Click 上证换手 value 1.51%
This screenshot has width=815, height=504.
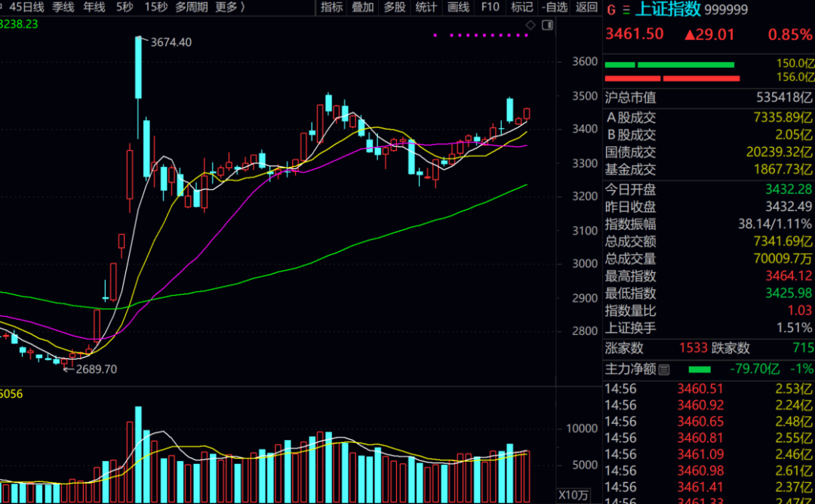[794, 328]
